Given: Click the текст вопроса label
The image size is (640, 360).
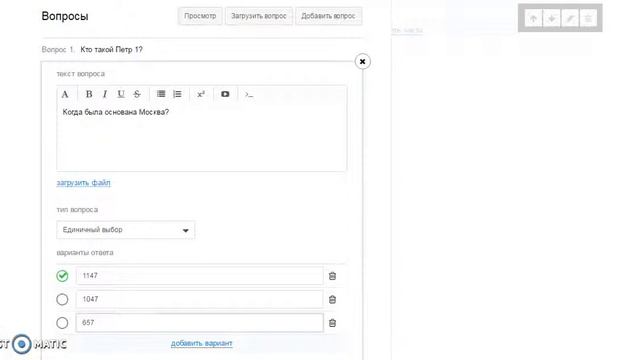Looking at the screenshot, I should pyautogui.click(x=80, y=74).
